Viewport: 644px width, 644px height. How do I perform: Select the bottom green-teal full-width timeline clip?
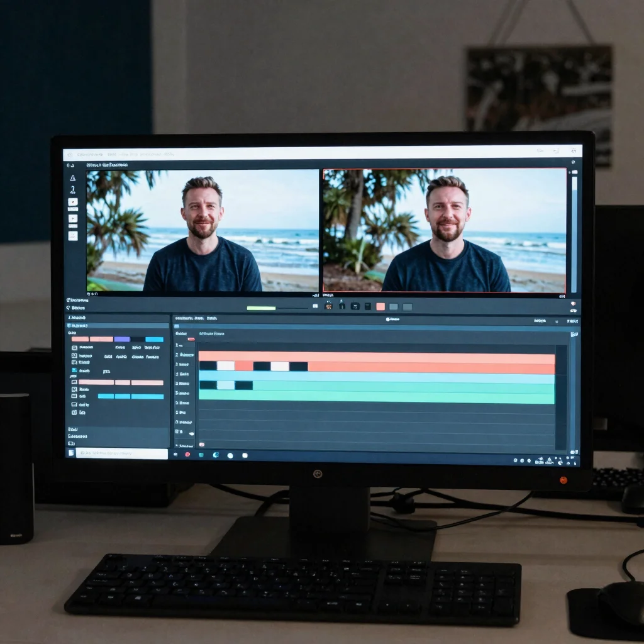click(x=377, y=397)
